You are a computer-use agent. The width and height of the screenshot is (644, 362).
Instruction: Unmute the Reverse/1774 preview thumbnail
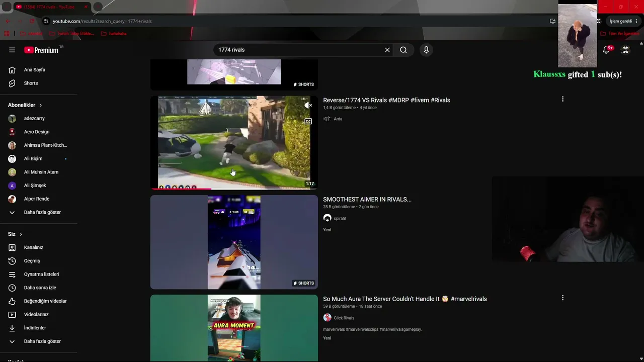click(x=308, y=105)
